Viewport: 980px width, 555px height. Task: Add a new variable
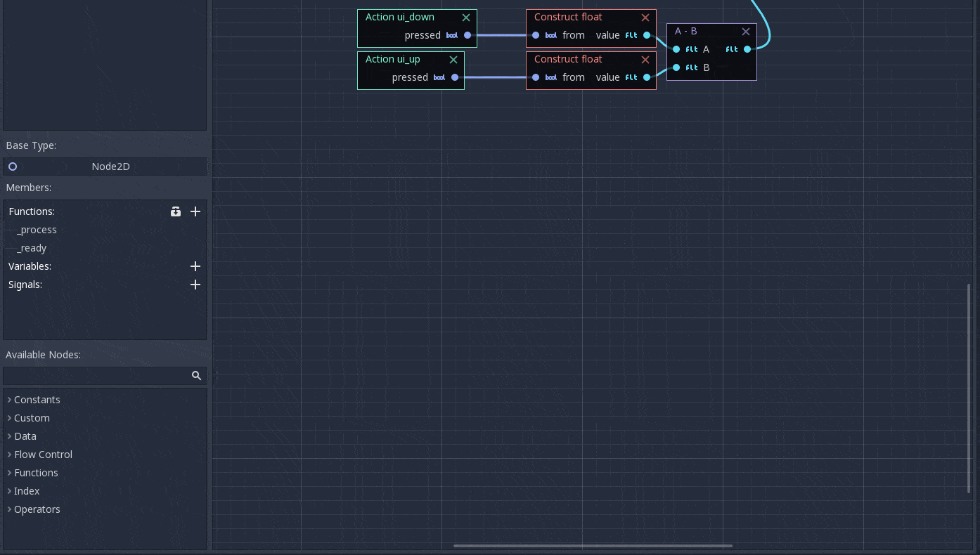coord(195,266)
